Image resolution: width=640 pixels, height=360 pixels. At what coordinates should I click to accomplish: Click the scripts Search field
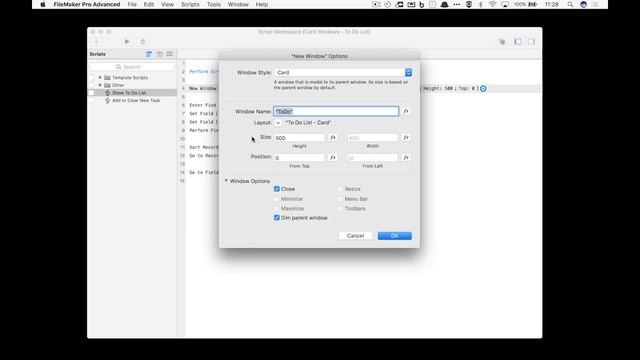tap(131, 67)
